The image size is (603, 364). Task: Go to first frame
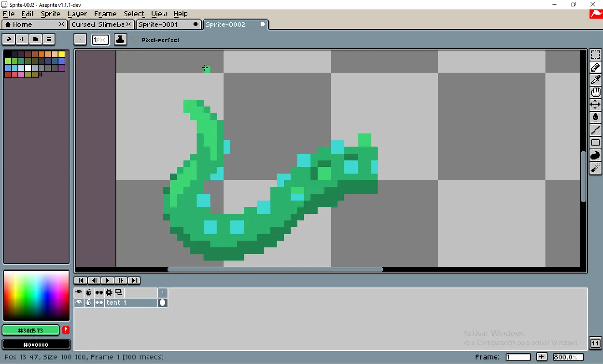(x=81, y=280)
